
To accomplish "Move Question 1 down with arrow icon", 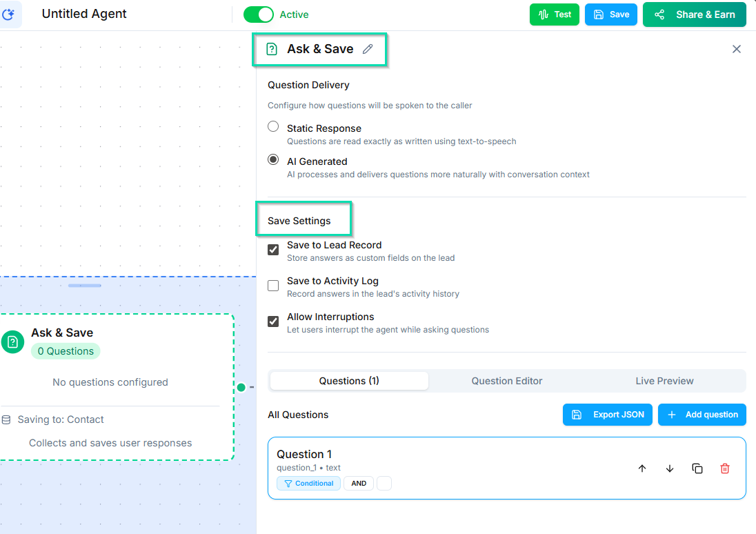I will [670, 468].
